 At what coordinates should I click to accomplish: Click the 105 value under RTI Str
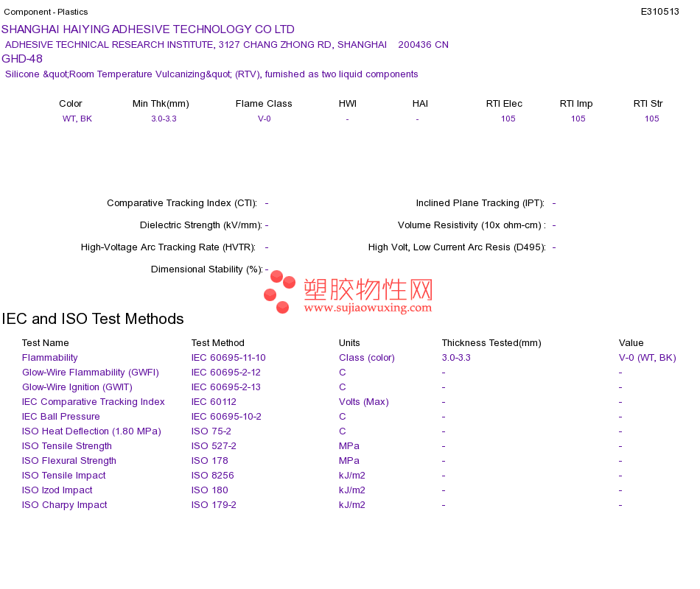(652, 119)
